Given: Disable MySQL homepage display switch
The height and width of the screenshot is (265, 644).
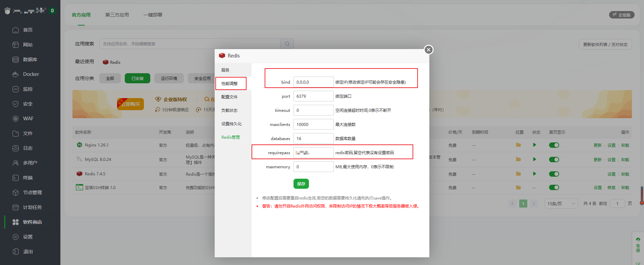Looking at the screenshot, I should pos(554,160).
